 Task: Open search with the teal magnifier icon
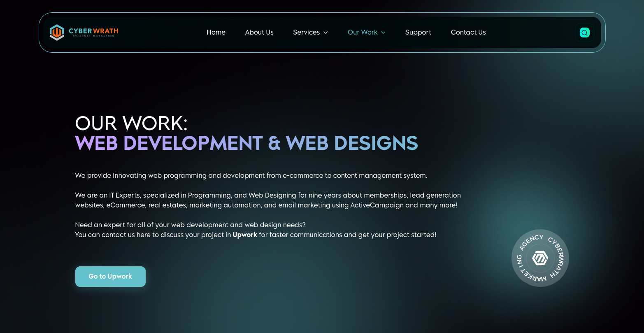point(584,33)
